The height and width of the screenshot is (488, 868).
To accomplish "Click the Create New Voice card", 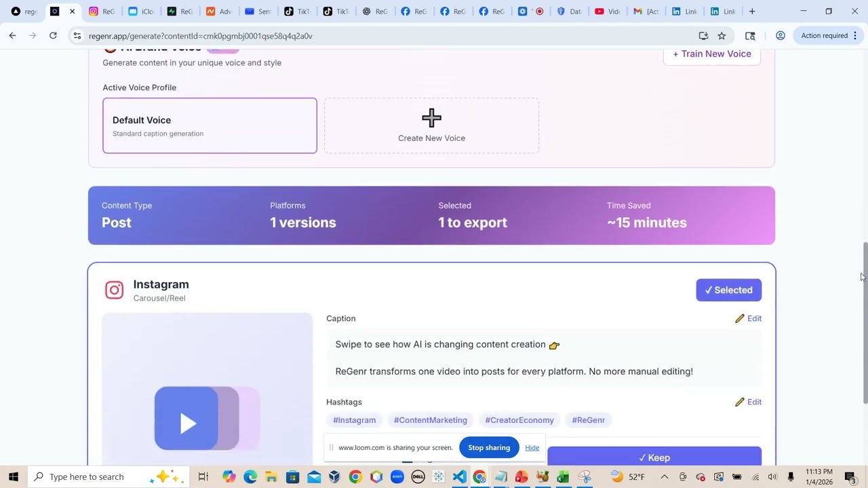I will (431, 125).
